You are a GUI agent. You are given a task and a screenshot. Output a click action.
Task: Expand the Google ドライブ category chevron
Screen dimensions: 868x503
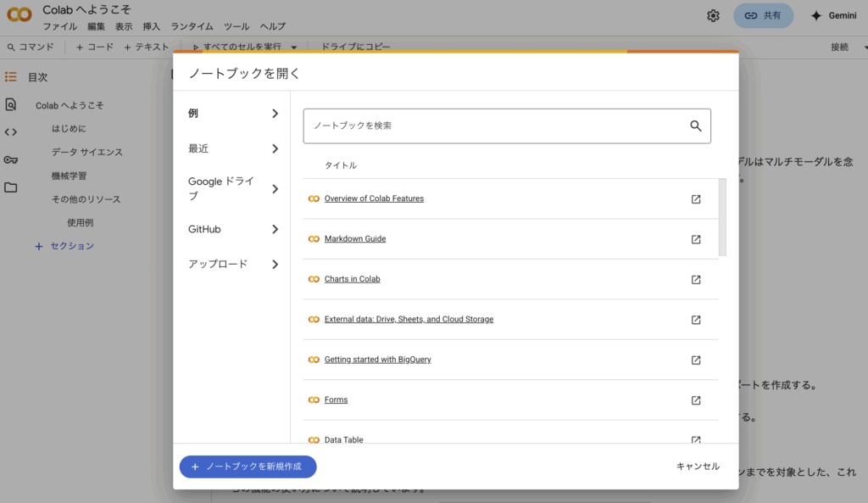[275, 189]
